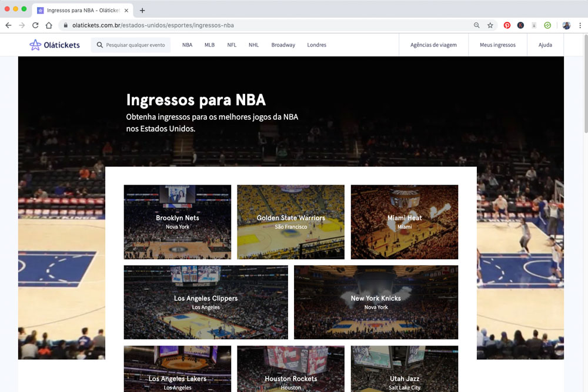
Task: Go to browser home icon
Action: 49,25
